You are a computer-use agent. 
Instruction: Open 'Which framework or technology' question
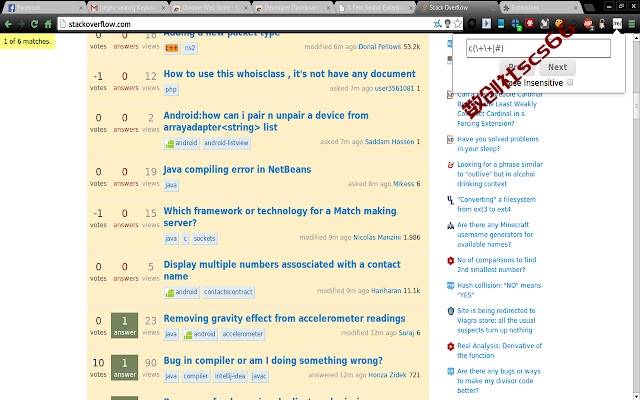pyautogui.click(x=280, y=217)
